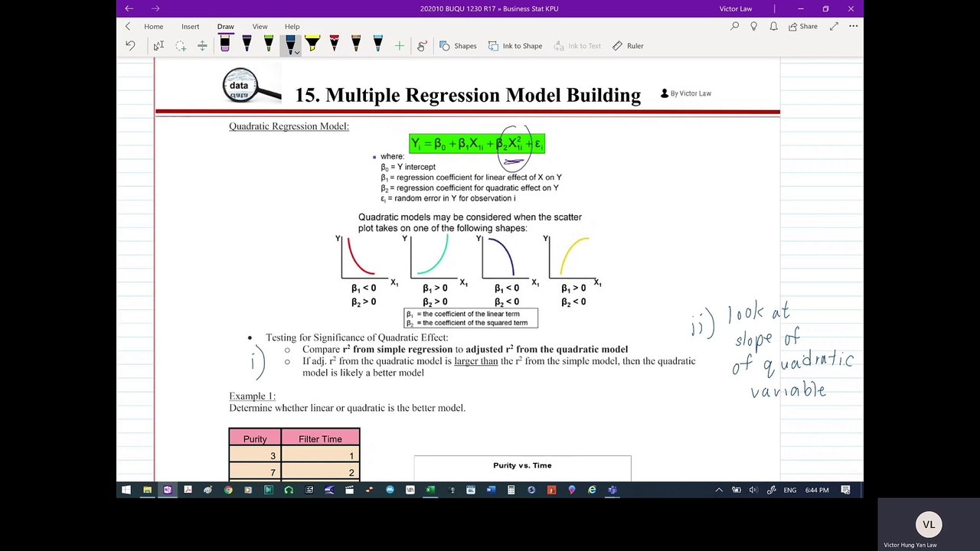Click the page title Multiple Regression Model Building

tap(468, 95)
